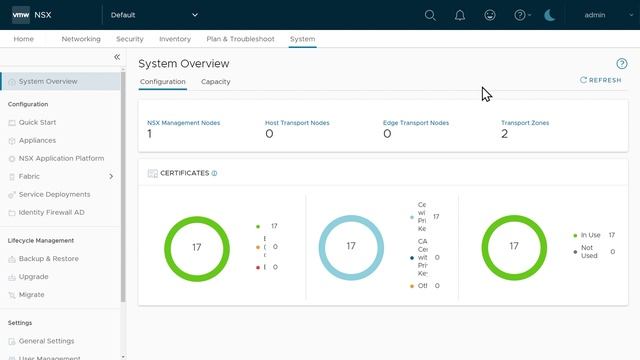The width and height of the screenshot is (640, 360).
Task: Click the feedback smiley icon
Action: click(490, 15)
